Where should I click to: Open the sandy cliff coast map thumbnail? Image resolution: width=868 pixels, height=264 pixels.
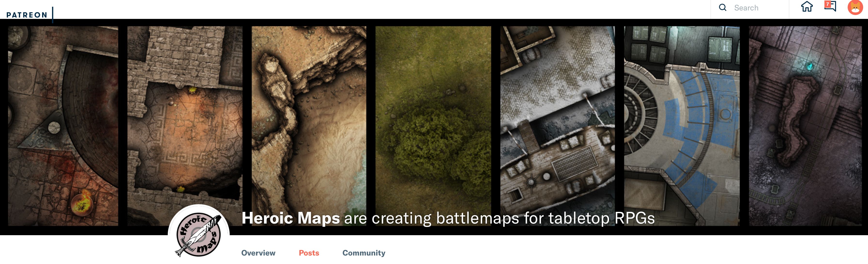[309, 126]
